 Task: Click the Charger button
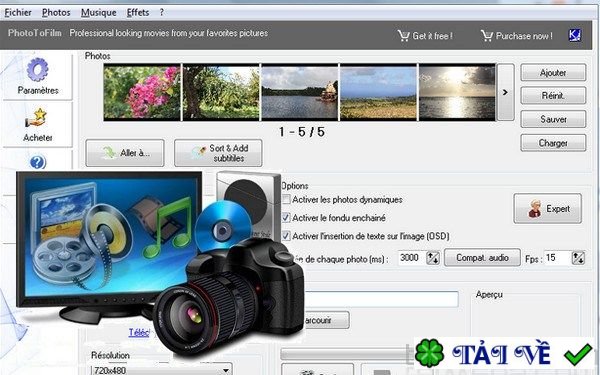click(553, 143)
